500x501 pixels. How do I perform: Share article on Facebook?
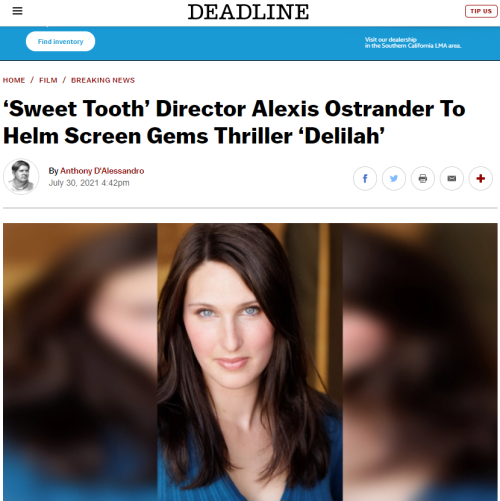[365, 178]
